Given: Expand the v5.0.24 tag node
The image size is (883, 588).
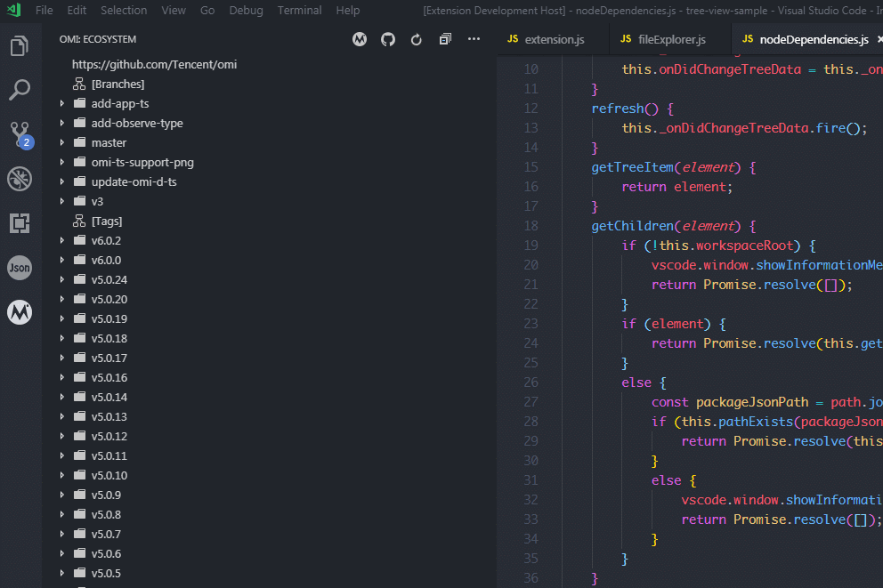Looking at the screenshot, I should 62,279.
